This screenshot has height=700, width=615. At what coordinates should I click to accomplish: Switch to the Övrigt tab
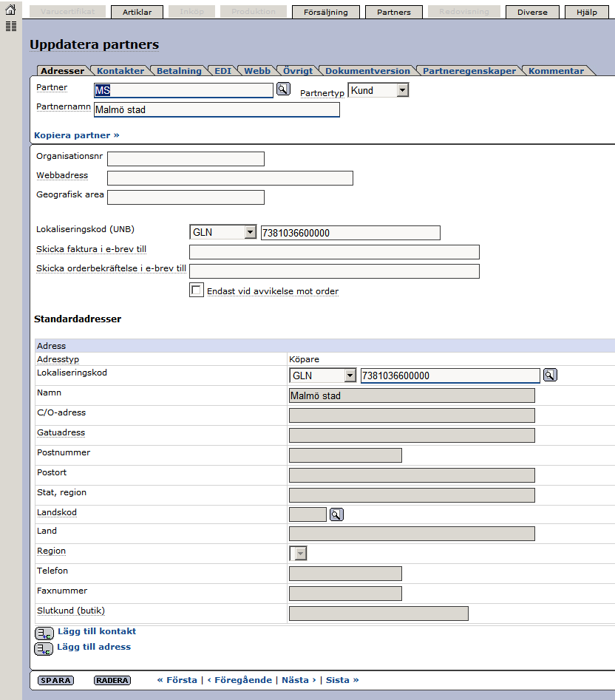[298, 70]
